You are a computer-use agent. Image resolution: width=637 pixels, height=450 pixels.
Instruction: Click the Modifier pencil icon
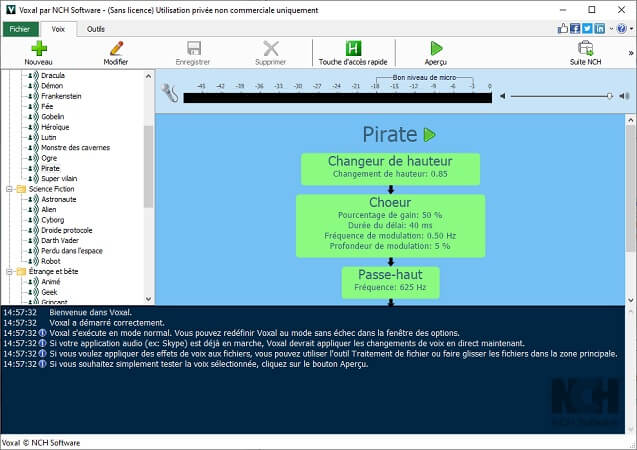tap(116, 48)
